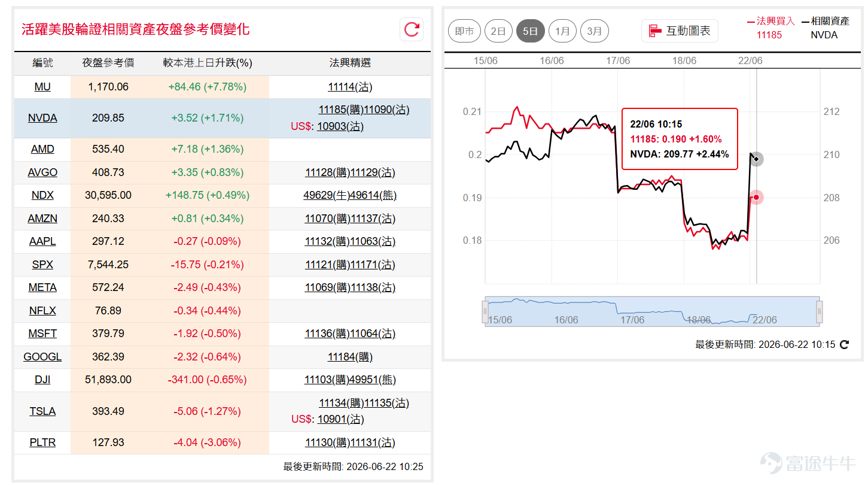This screenshot has width=868, height=485.
Task: Open the TSLA stock code link
Action: pos(42,411)
